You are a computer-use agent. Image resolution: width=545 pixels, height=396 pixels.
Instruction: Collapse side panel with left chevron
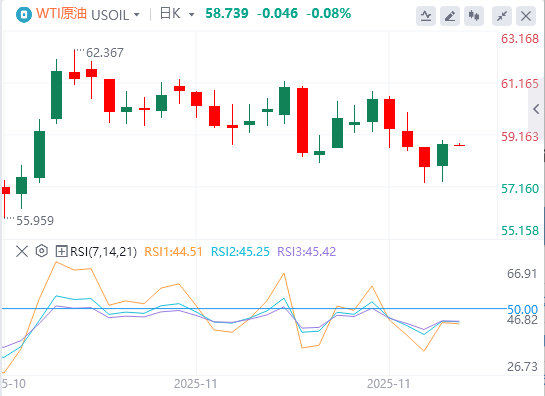(536, 109)
